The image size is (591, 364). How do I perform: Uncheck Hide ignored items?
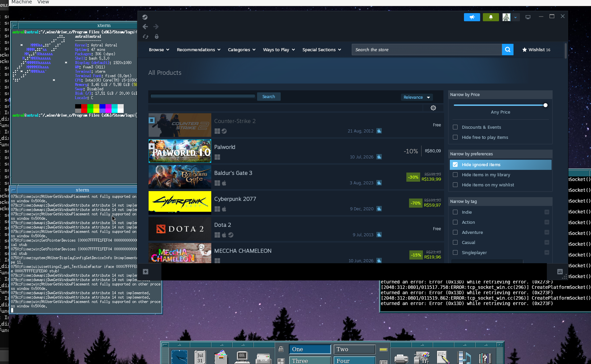point(455,164)
